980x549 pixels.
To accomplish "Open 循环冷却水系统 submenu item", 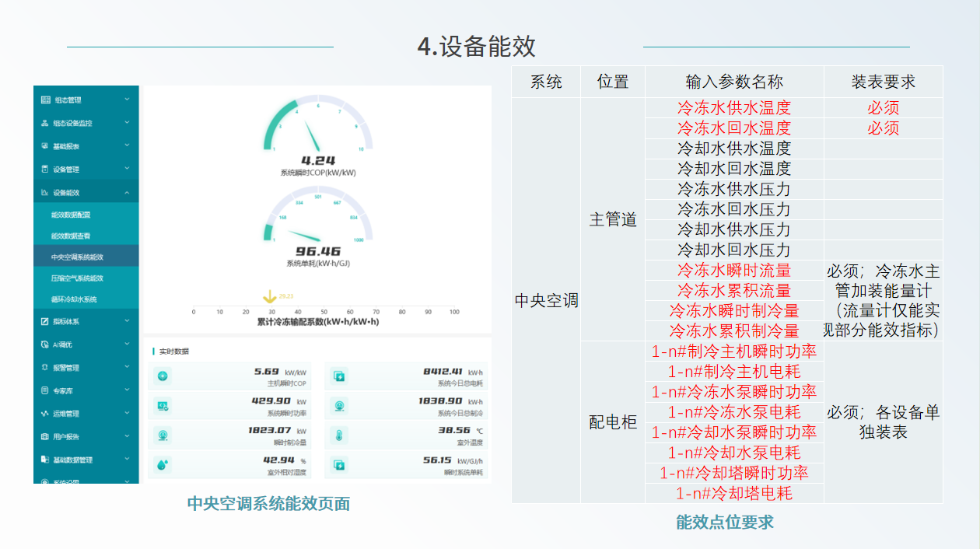I will 74,299.
